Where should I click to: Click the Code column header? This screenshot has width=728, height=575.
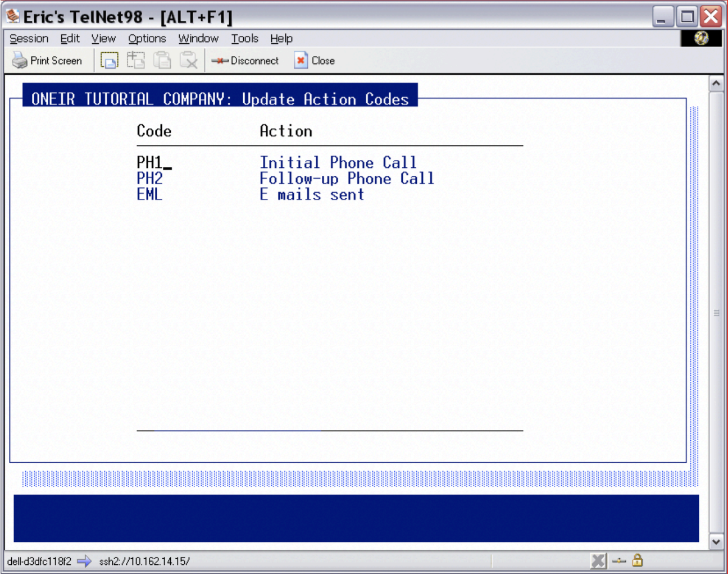tap(154, 131)
